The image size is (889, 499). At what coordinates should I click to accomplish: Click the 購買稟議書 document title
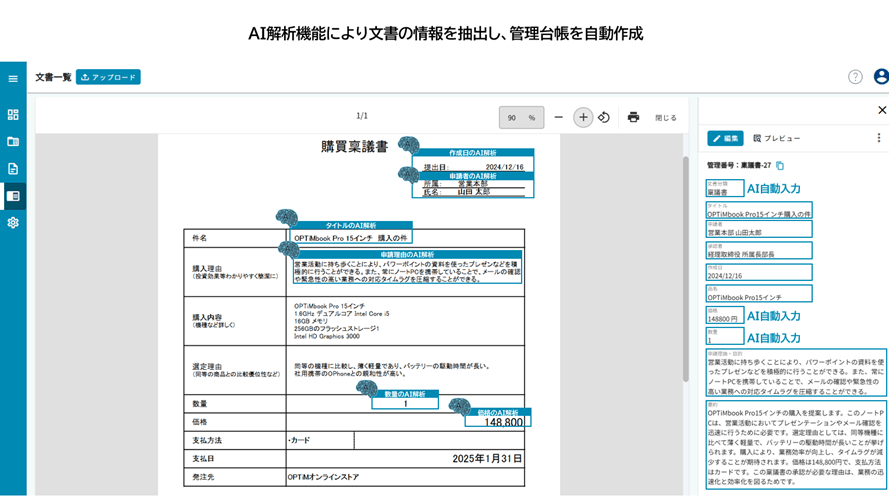pos(354,147)
